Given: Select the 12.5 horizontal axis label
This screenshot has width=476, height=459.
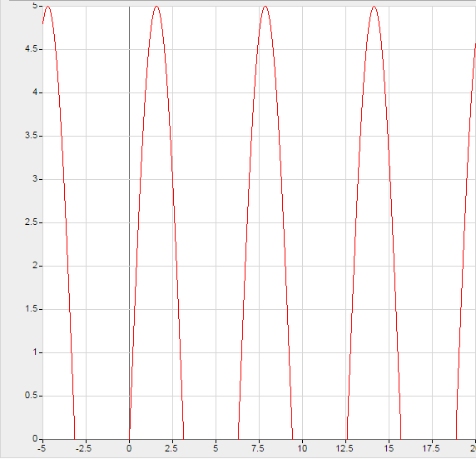Looking at the screenshot, I should (x=345, y=448).
